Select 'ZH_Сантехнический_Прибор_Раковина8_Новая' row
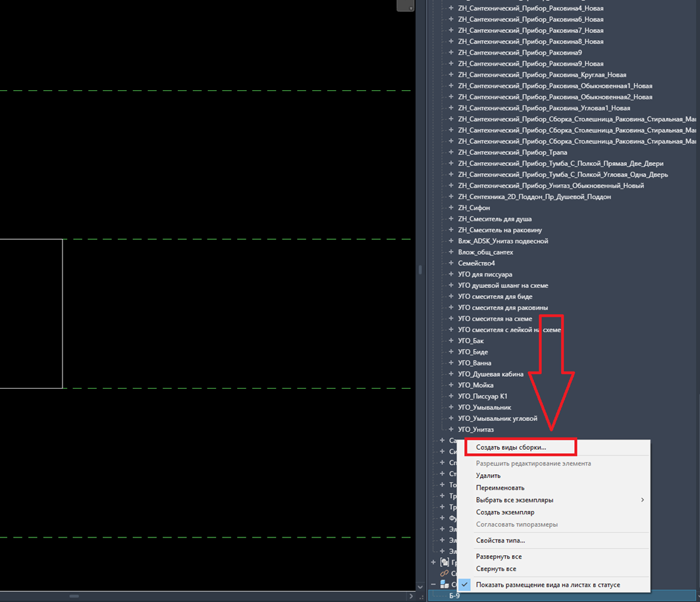Image resolution: width=700 pixels, height=602 pixels. click(x=531, y=41)
